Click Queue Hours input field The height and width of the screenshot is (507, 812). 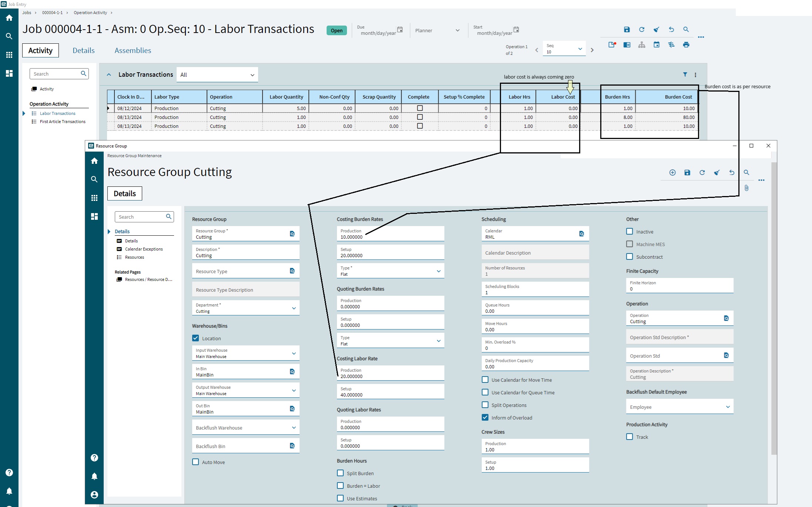pos(535,308)
